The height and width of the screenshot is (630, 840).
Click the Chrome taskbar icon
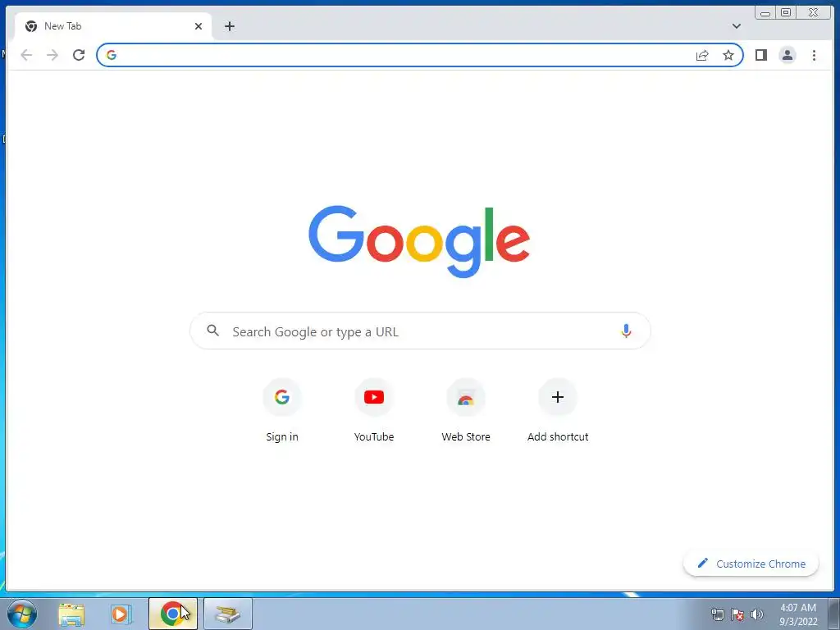point(172,614)
